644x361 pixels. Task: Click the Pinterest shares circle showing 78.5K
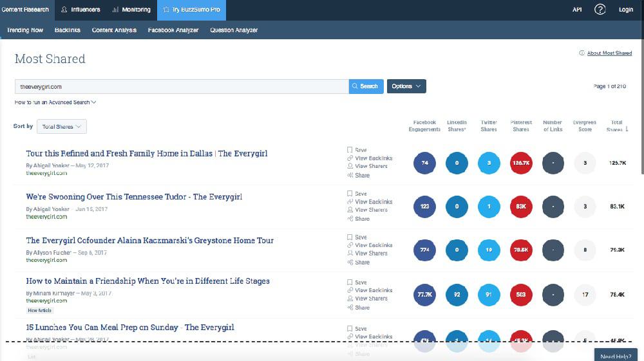521,250
